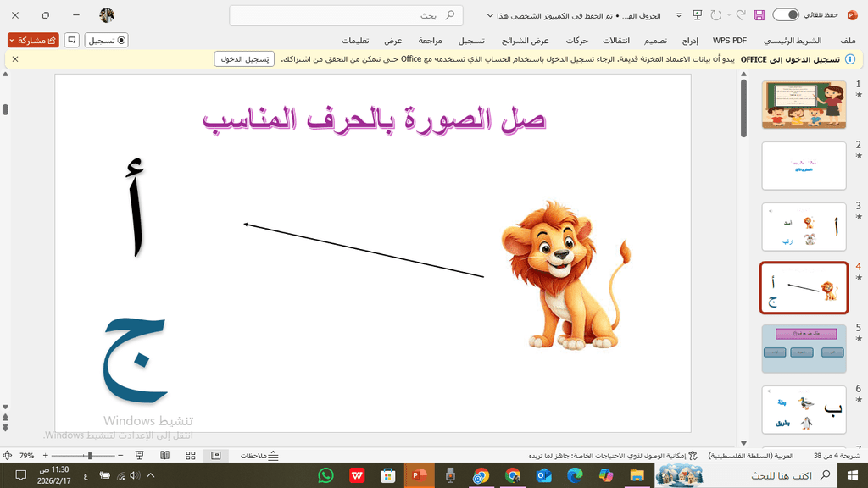Start presentation from beginning icon
Image resolution: width=868 pixels, height=488 pixels.
tap(697, 15)
